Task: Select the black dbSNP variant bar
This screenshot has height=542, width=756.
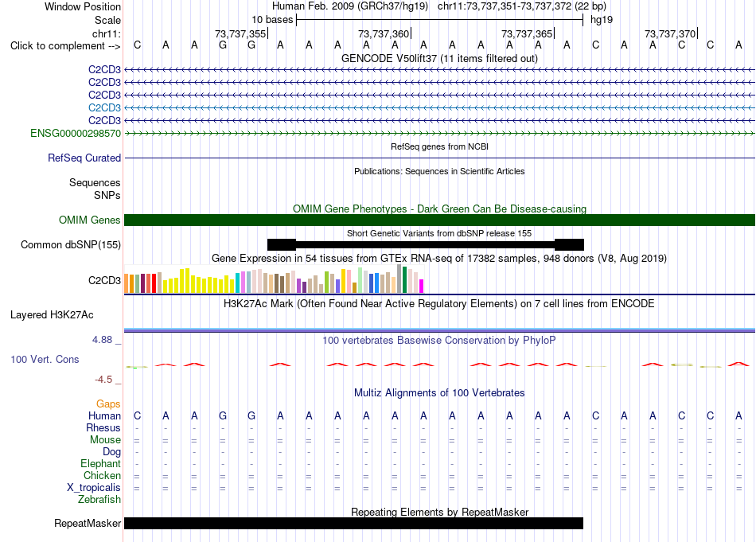Action: click(x=426, y=244)
